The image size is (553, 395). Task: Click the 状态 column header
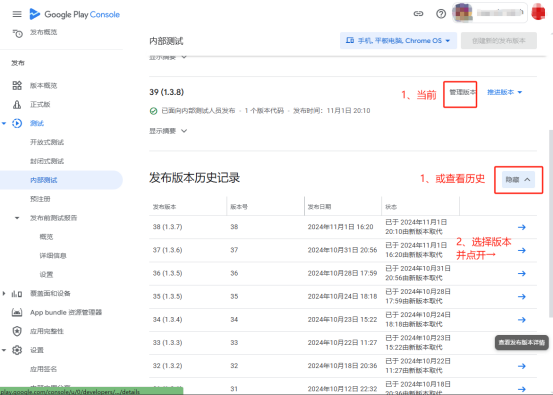391,207
